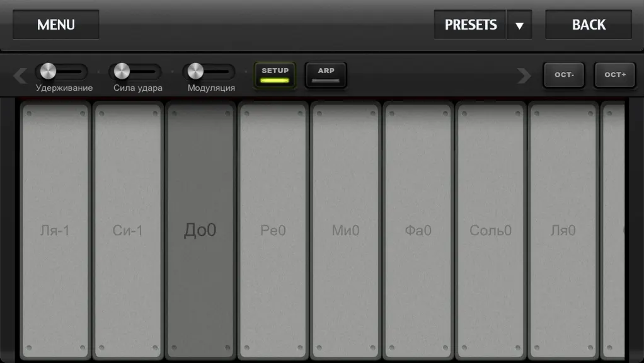Toggle the SETUP mode button
Screen dimensions: 644x363
pos(275,75)
